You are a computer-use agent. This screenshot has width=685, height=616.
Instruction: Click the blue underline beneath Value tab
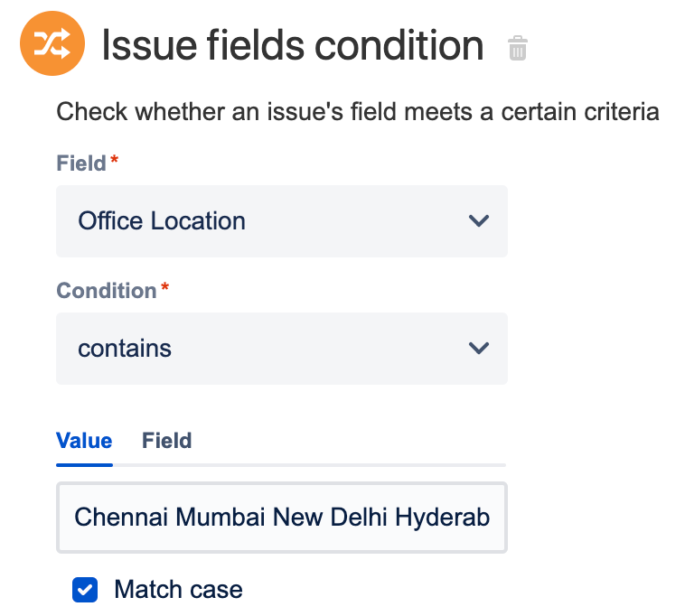click(x=84, y=465)
